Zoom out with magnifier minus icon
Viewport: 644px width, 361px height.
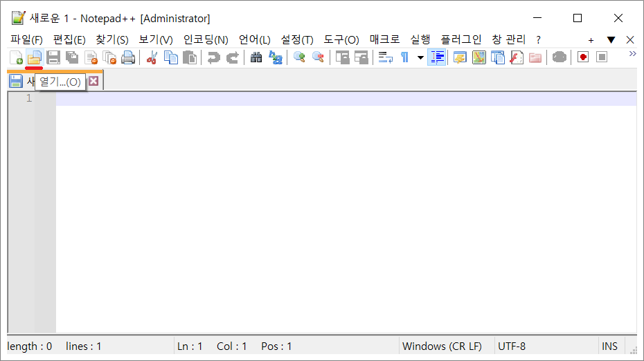[x=318, y=57]
